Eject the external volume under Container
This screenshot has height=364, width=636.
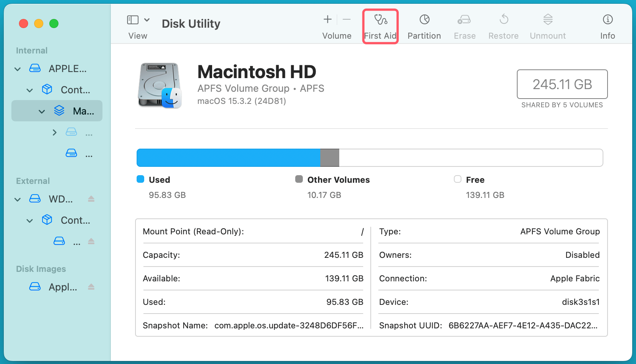(91, 241)
